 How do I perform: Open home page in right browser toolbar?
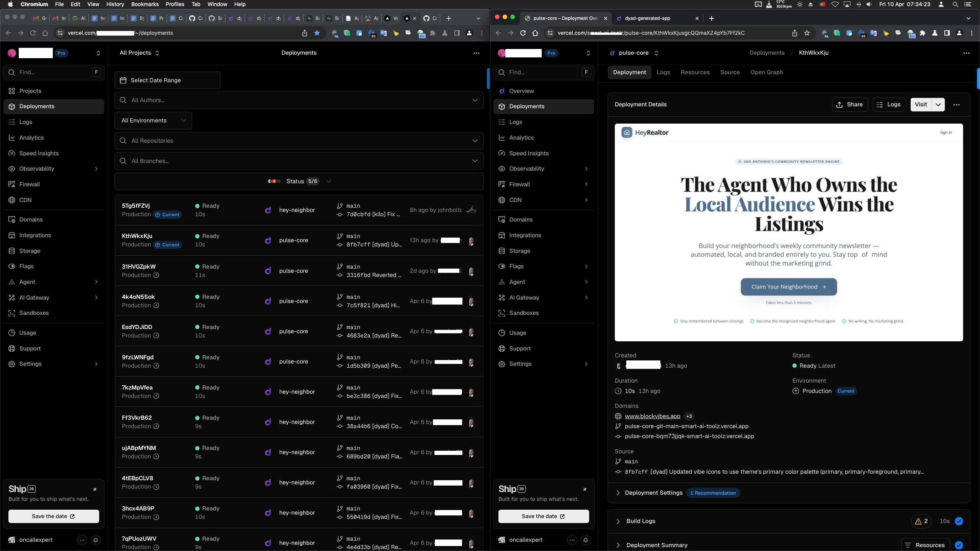pos(535,33)
